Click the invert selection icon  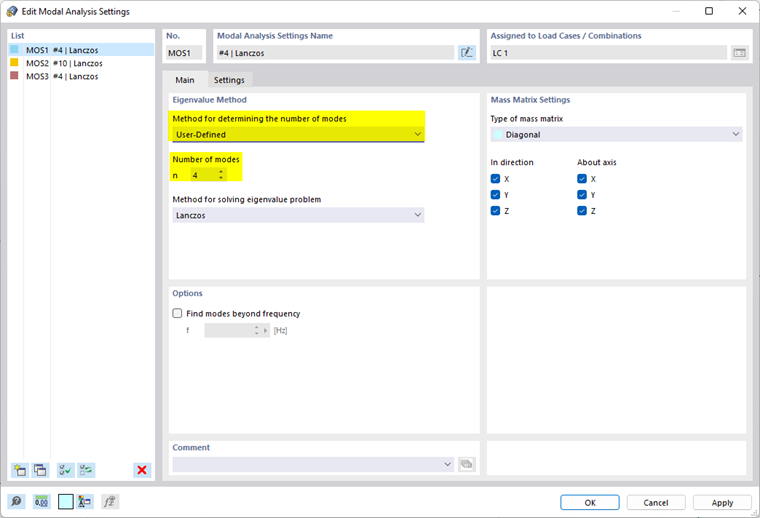pos(86,470)
